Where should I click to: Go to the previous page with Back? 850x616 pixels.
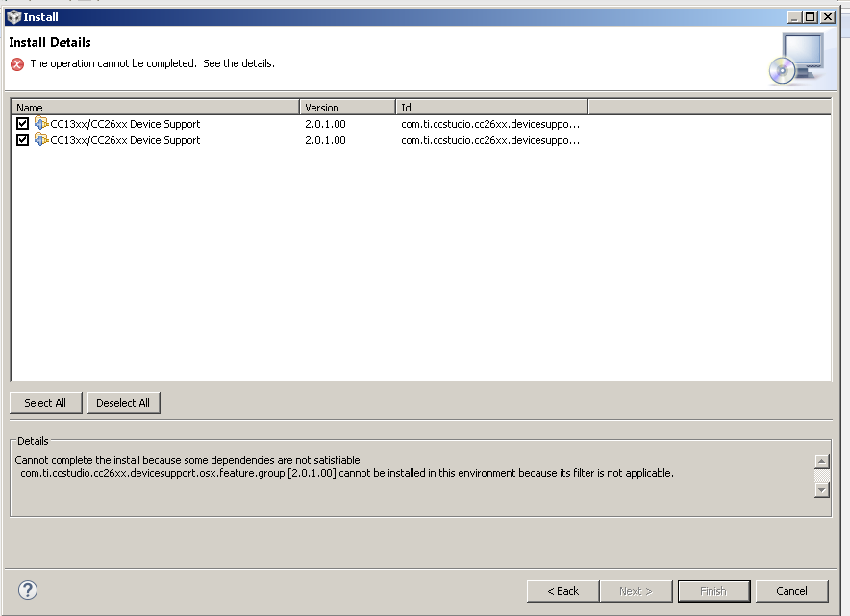[x=562, y=591]
